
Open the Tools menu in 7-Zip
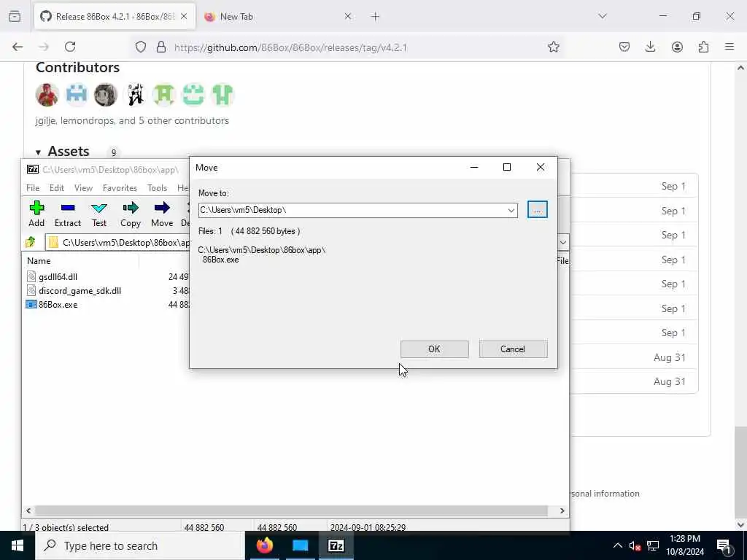[x=158, y=187]
